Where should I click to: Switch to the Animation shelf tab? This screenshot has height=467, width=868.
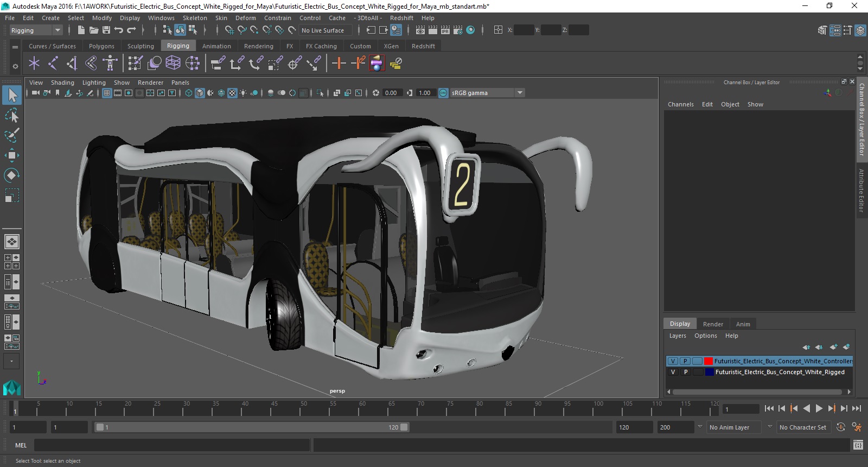216,46
